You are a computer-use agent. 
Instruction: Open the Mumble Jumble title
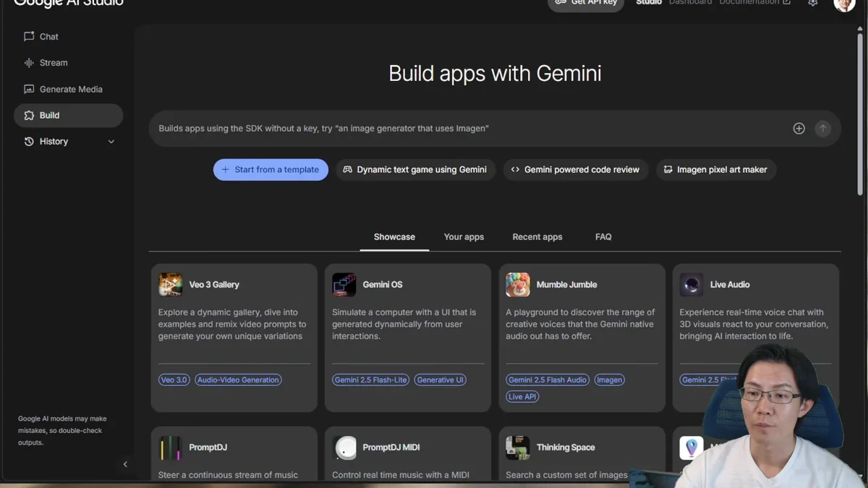click(x=566, y=285)
